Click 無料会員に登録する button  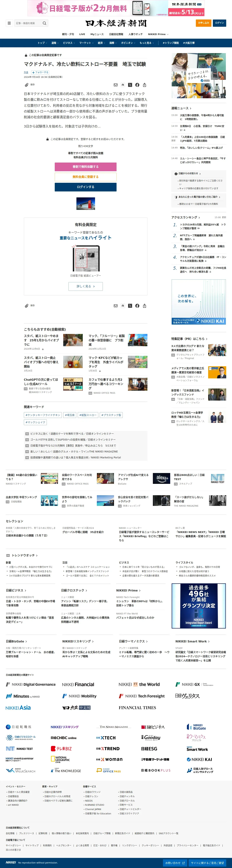click(x=86, y=177)
